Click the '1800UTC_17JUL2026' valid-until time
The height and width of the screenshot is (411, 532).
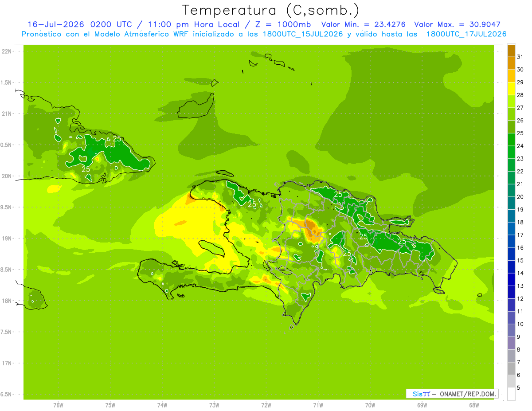(x=466, y=34)
